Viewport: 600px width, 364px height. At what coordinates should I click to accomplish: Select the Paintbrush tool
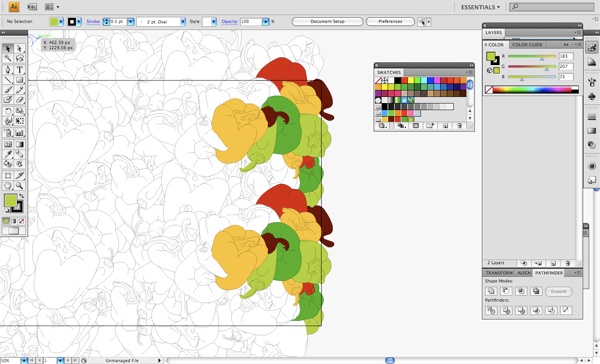pos(8,90)
